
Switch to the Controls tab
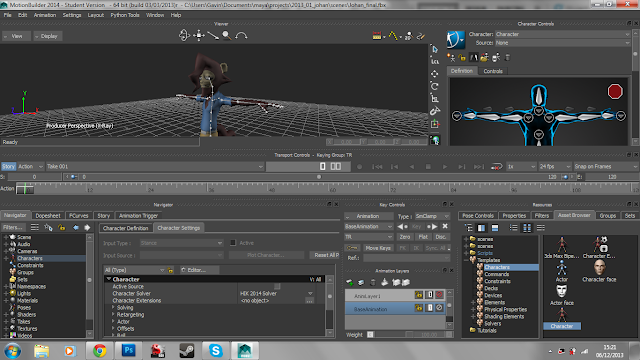point(493,71)
